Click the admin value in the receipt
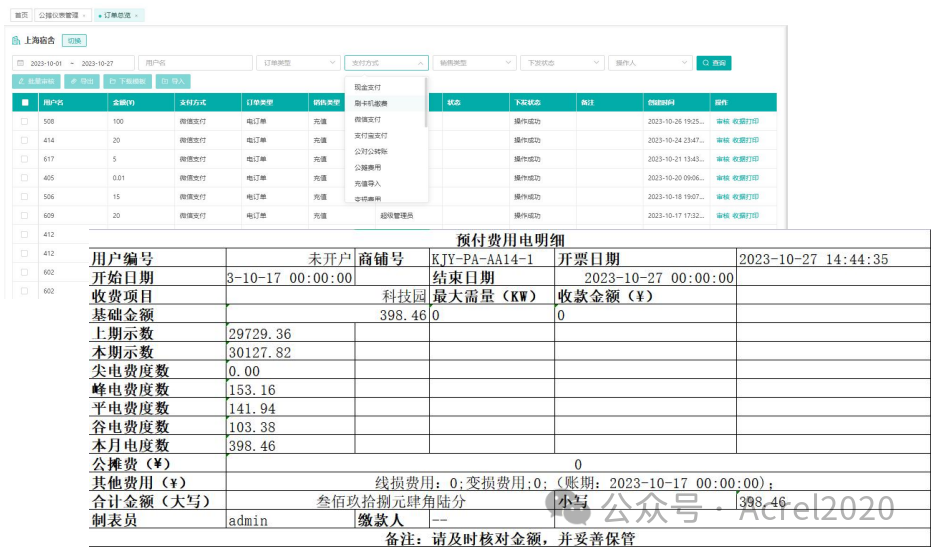This screenshot has width=933, height=557. pyautogui.click(x=248, y=521)
